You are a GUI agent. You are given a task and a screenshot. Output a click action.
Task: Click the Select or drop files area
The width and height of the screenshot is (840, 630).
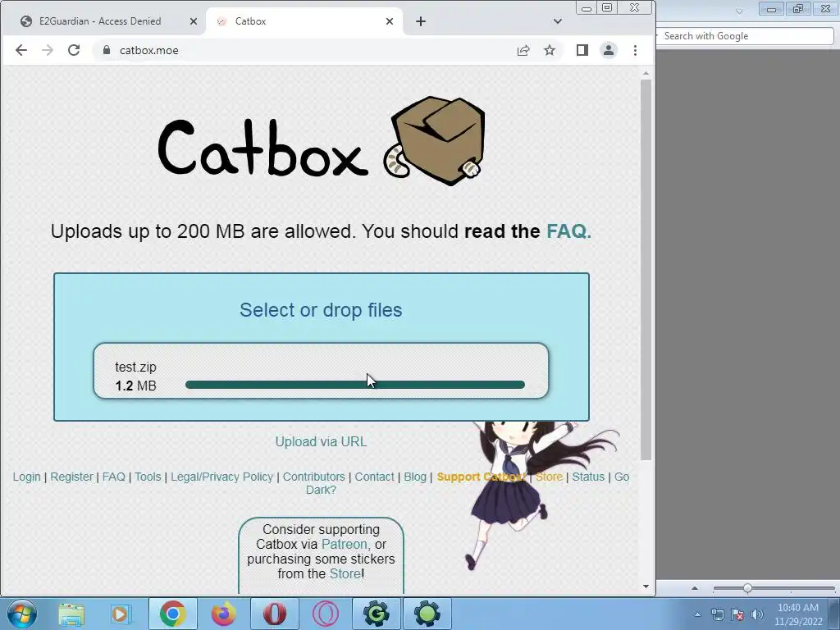pyautogui.click(x=321, y=310)
